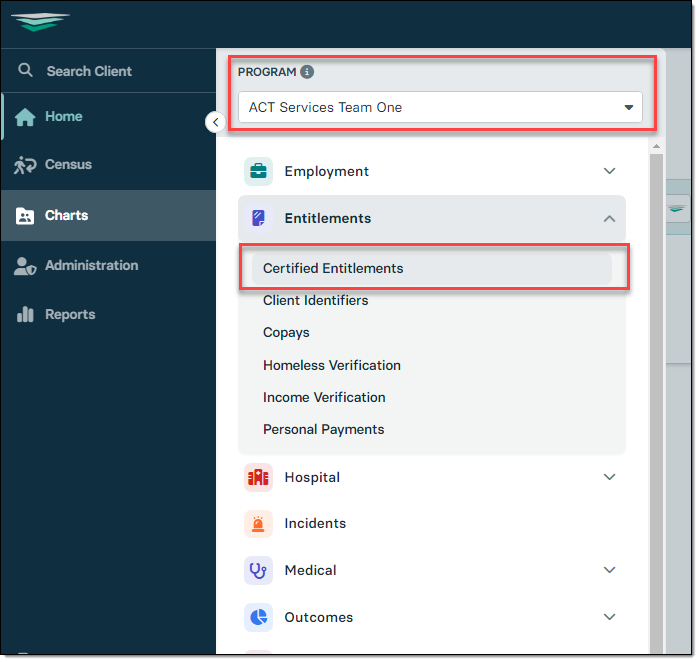Open Copays under Entitlements
Image resolution: width=699 pixels, height=662 pixels.
[x=286, y=333]
